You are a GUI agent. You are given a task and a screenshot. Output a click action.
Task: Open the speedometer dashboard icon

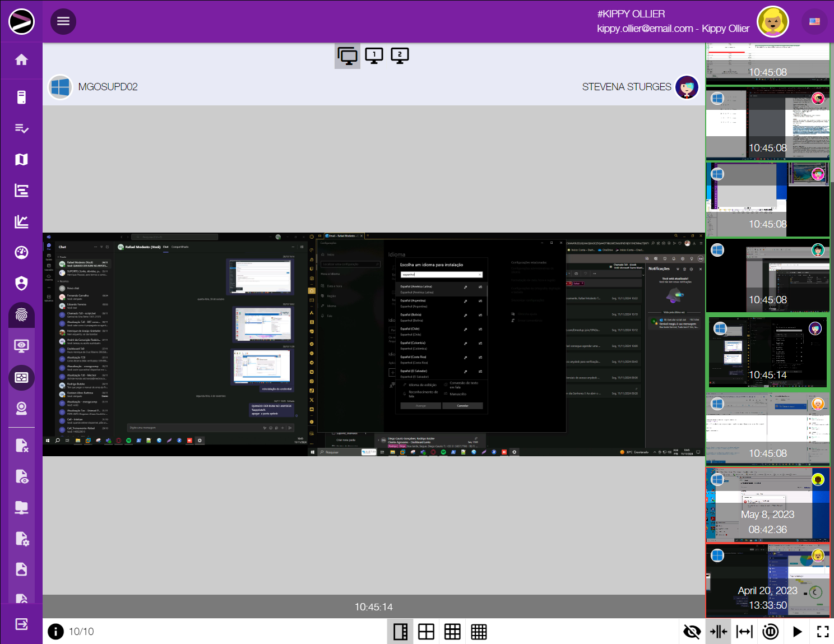pos(21,253)
